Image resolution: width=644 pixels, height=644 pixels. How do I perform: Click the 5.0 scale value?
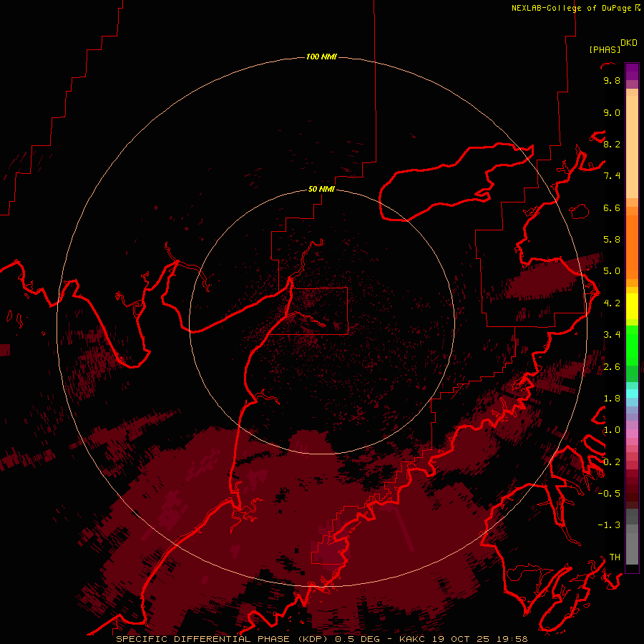pyautogui.click(x=612, y=271)
